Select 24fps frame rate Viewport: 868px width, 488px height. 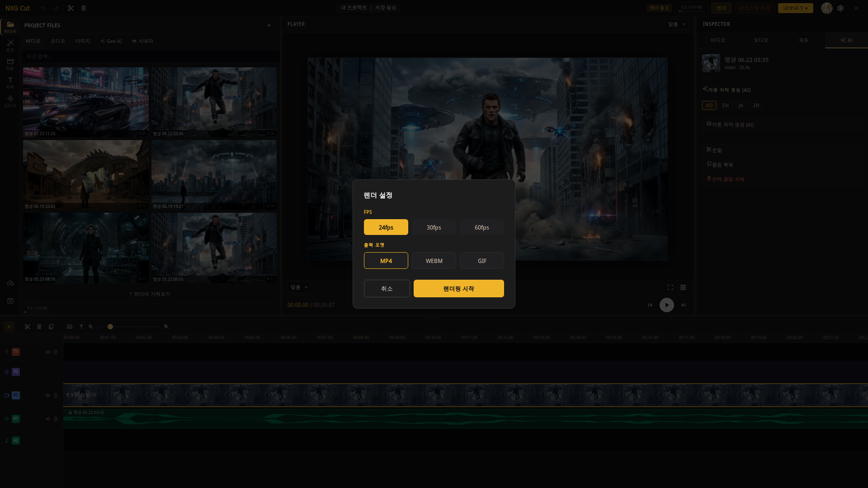point(386,227)
